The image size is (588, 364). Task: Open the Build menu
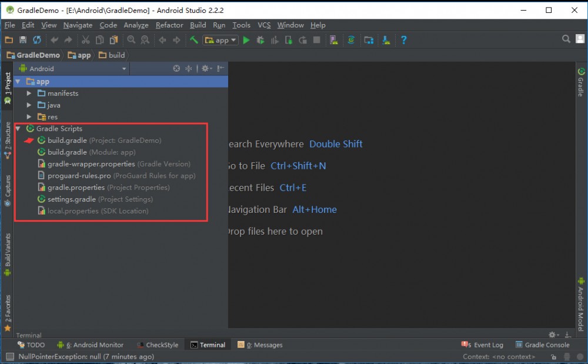pos(198,25)
